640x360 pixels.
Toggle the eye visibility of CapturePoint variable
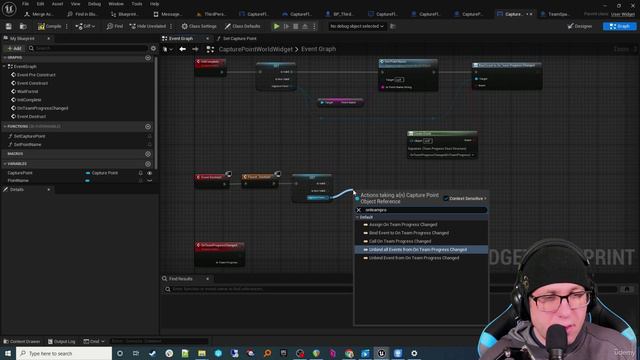click(149, 173)
